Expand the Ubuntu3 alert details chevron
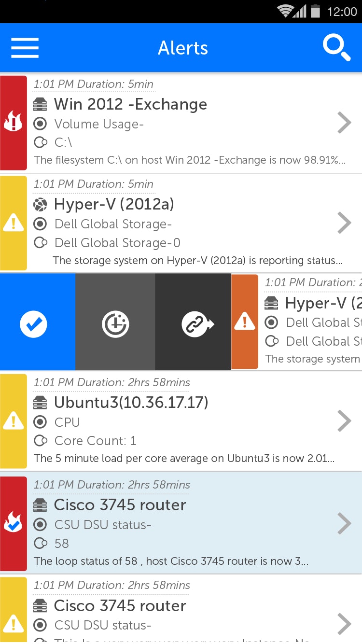Viewport: 362px width, 644px height. point(344,420)
